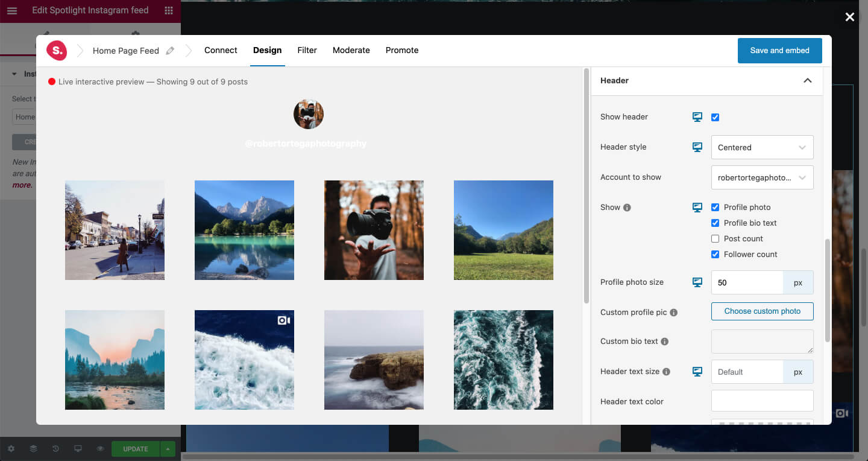Switch to the Moderate tab
Image resolution: width=868 pixels, height=461 pixels.
tap(351, 51)
